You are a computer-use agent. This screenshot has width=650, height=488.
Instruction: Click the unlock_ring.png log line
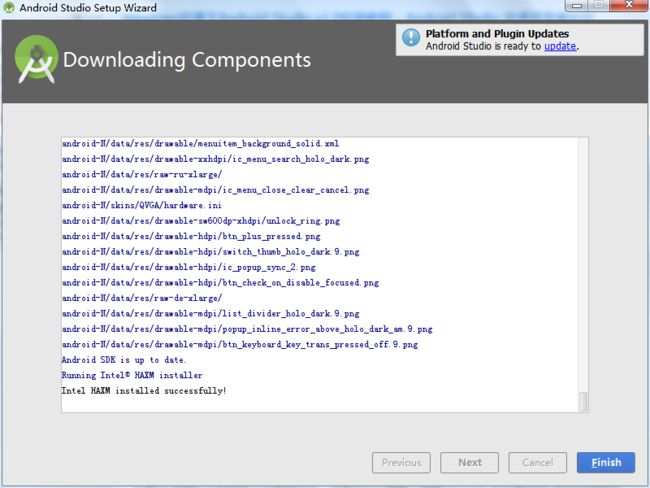pyautogui.click(x=201, y=221)
